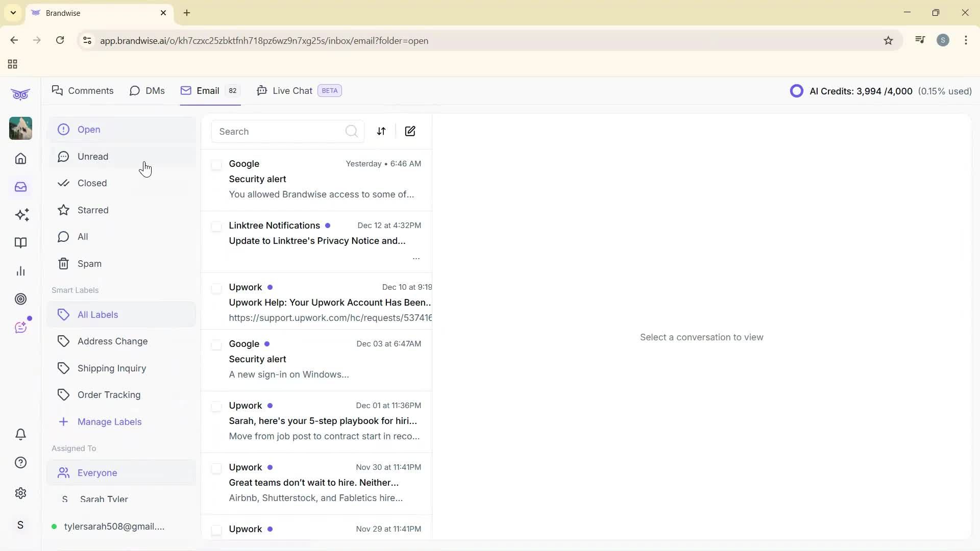Select the checkbox beside Linktree Notifications email
The height and width of the screenshot is (551, 980).
click(216, 227)
